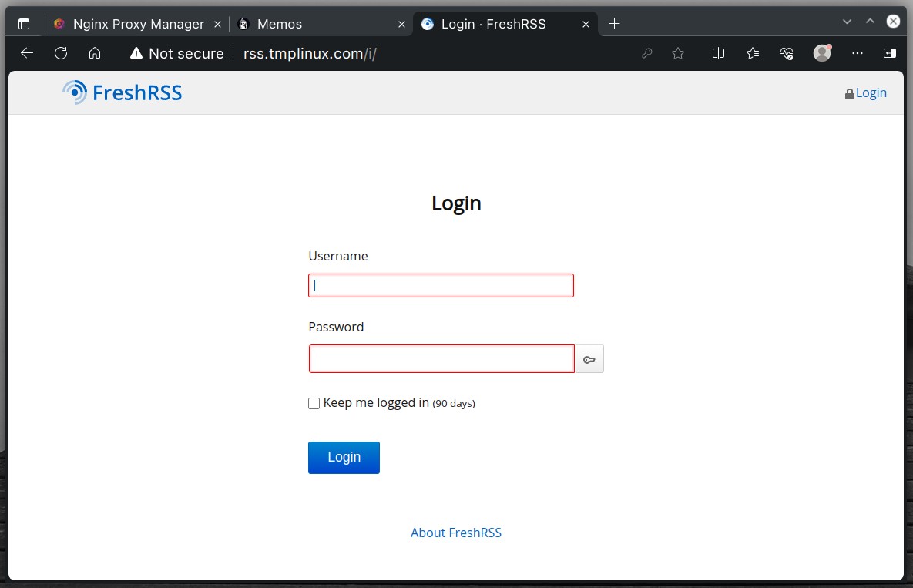Image resolution: width=913 pixels, height=588 pixels.
Task: Open the user profile avatar
Action: pyautogui.click(x=822, y=53)
